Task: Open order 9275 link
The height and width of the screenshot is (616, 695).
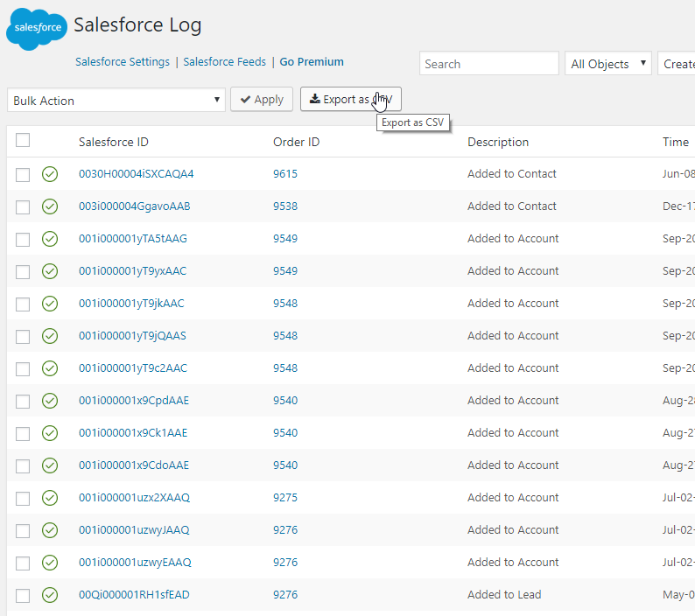Action: click(x=285, y=497)
